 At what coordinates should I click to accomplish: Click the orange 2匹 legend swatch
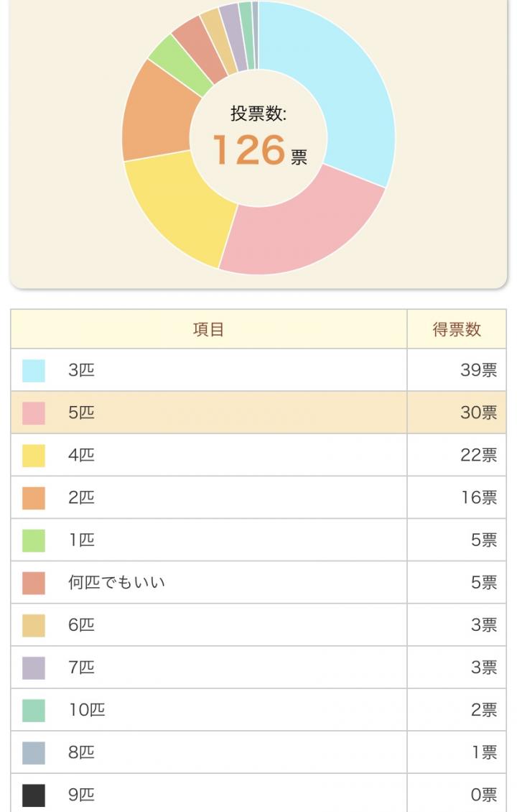click(34, 498)
